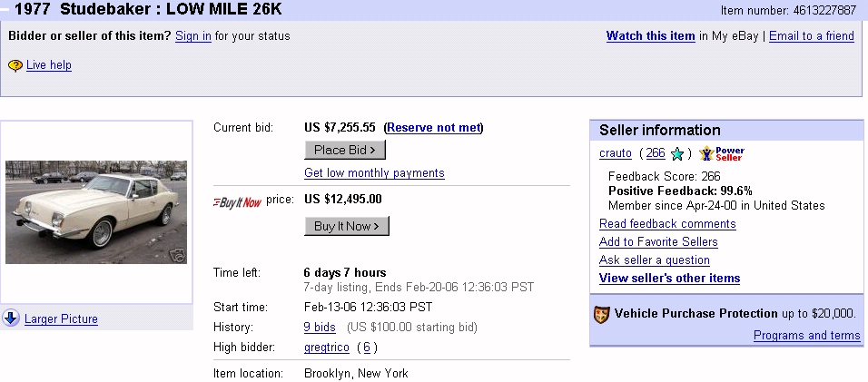Click the Vehicle Purchase Protection shield icon
The height and width of the screenshot is (382, 868).
[x=601, y=314]
